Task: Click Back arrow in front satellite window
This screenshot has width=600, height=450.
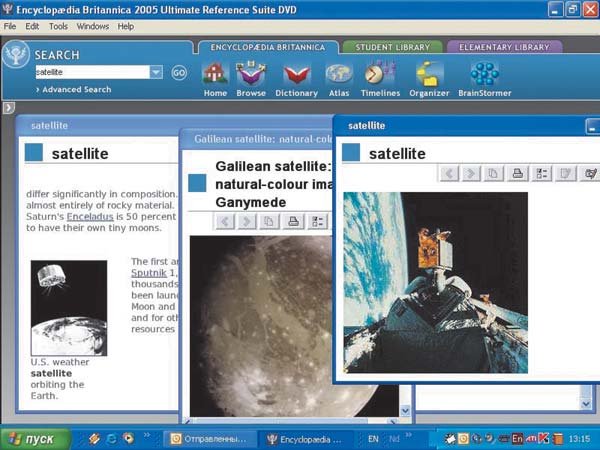Action: [449, 174]
